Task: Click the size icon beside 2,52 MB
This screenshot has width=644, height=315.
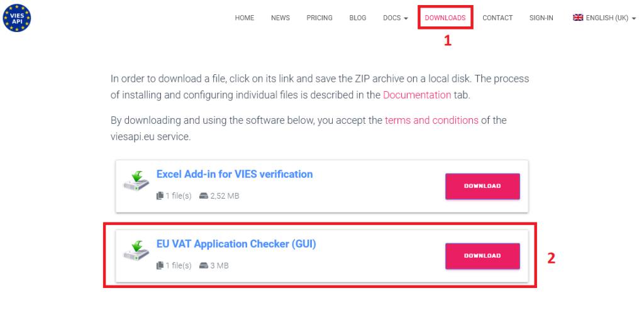Action: [204, 196]
